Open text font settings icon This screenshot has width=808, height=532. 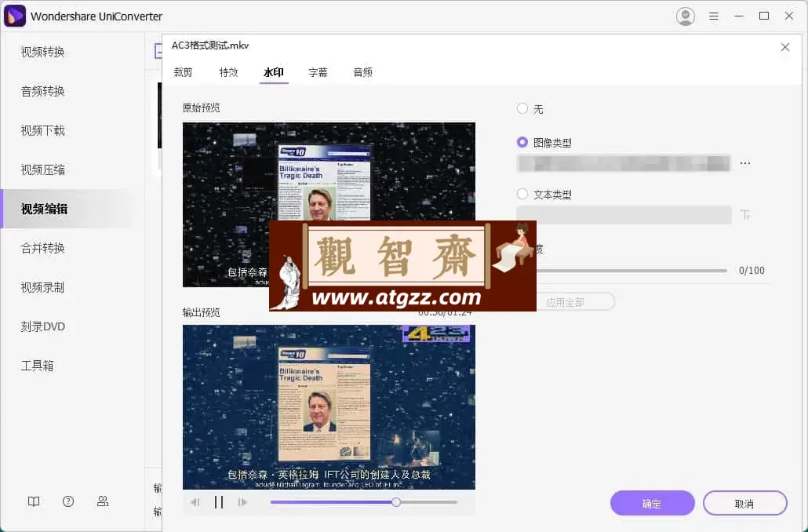(x=745, y=215)
